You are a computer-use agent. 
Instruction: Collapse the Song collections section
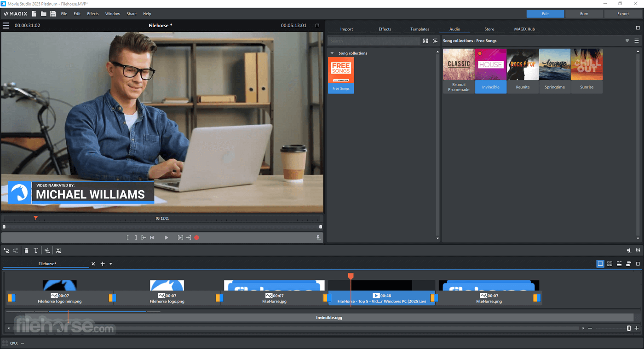point(332,53)
